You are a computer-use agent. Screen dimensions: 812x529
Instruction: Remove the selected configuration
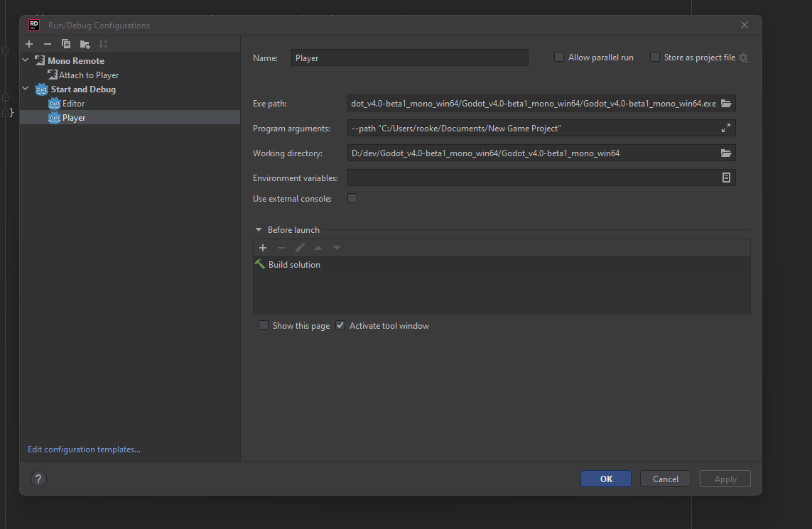point(47,43)
